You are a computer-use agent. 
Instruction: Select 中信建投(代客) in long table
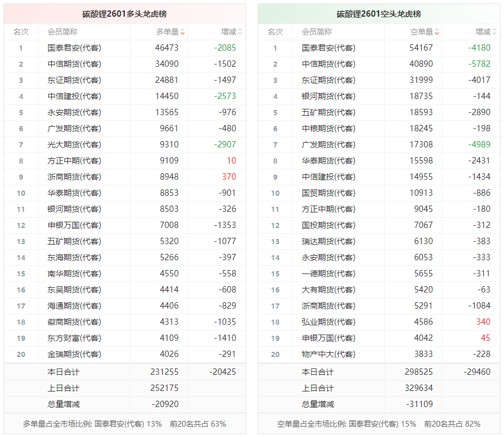point(74,96)
